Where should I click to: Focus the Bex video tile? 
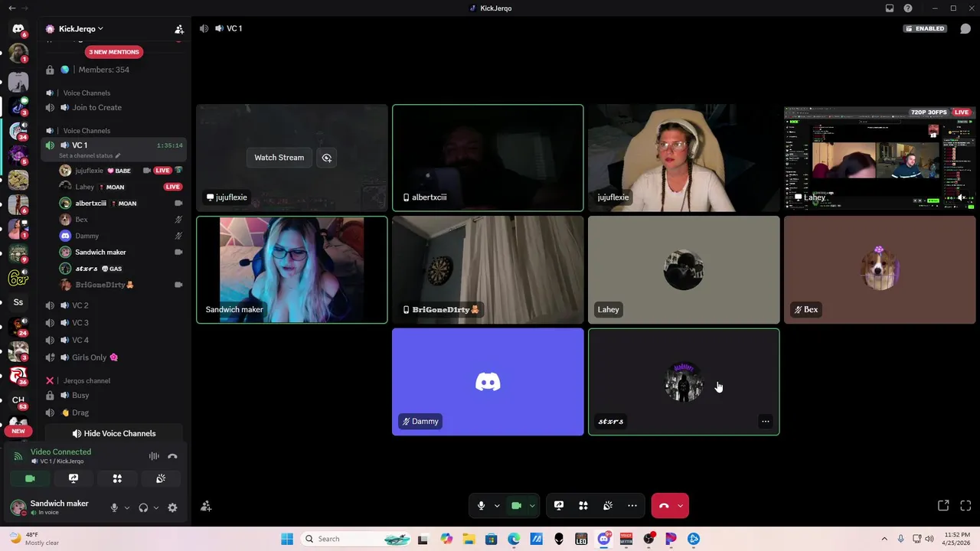click(x=880, y=269)
